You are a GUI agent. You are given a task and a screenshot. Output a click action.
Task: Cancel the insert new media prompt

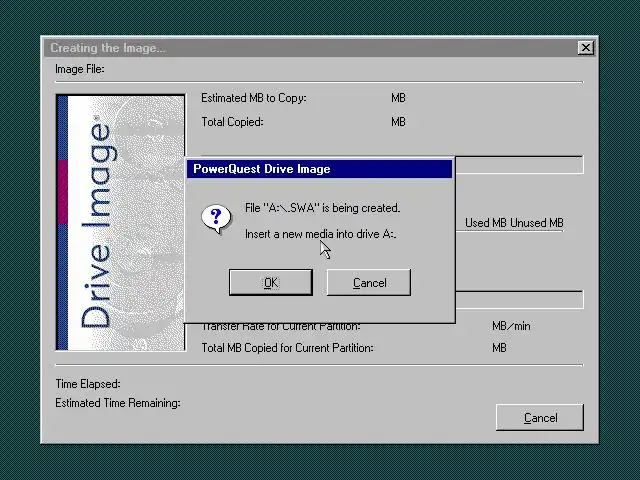pyautogui.click(x=369, y=282)
